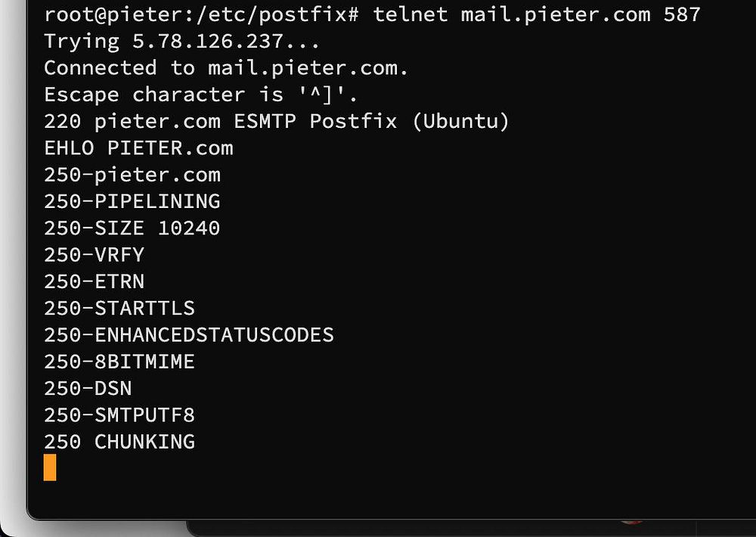Click the 250-SMTPUTF8 line
756x537 pixels.
[119, 415]
